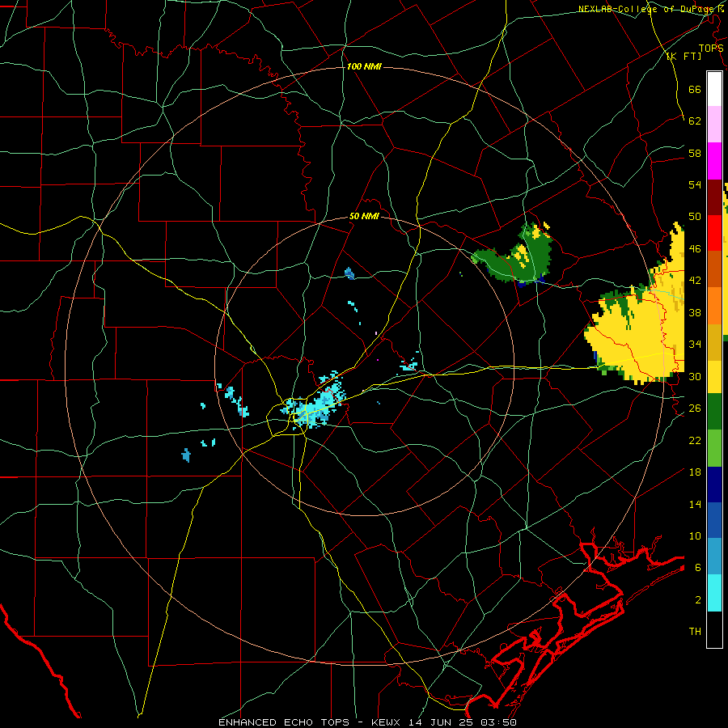This screenshot has height=728, width=728.
Task: Click the 18 legend label
Action: (x=695, y=472)
